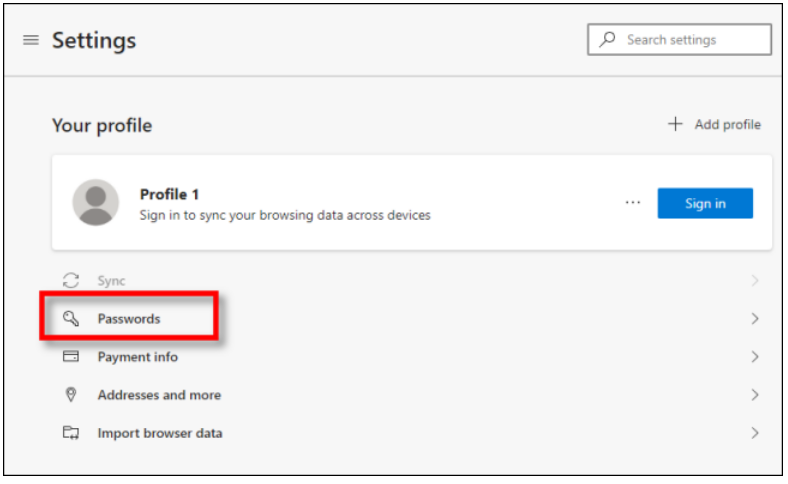Click the Import browser data folder icon
This screenshot has width=788, height=484.
pos(71,433)
